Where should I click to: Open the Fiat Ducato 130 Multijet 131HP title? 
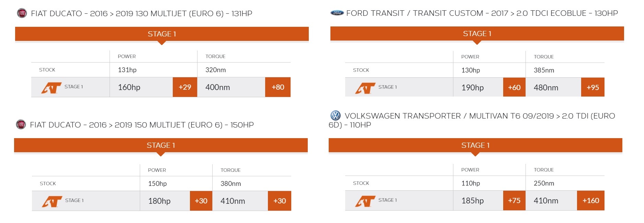pyautogui.click(x=142, y=13)
